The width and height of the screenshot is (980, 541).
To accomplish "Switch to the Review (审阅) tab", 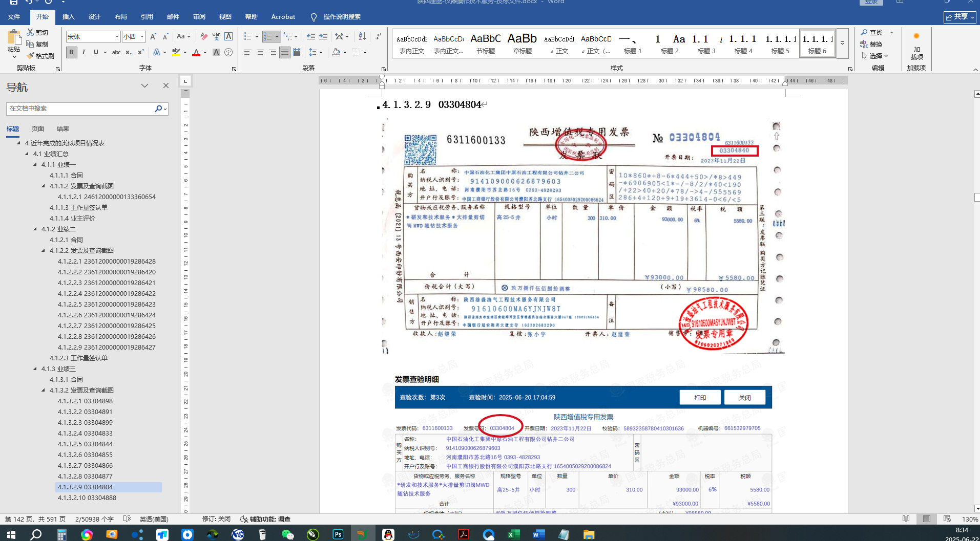I will 199,17.
